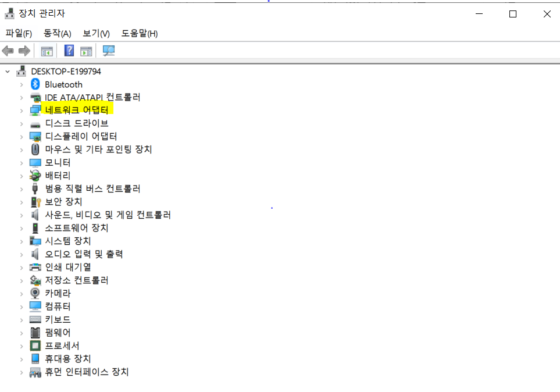Click the 보안 장치 key icon

pyautogui.click(x=35, y=202)
